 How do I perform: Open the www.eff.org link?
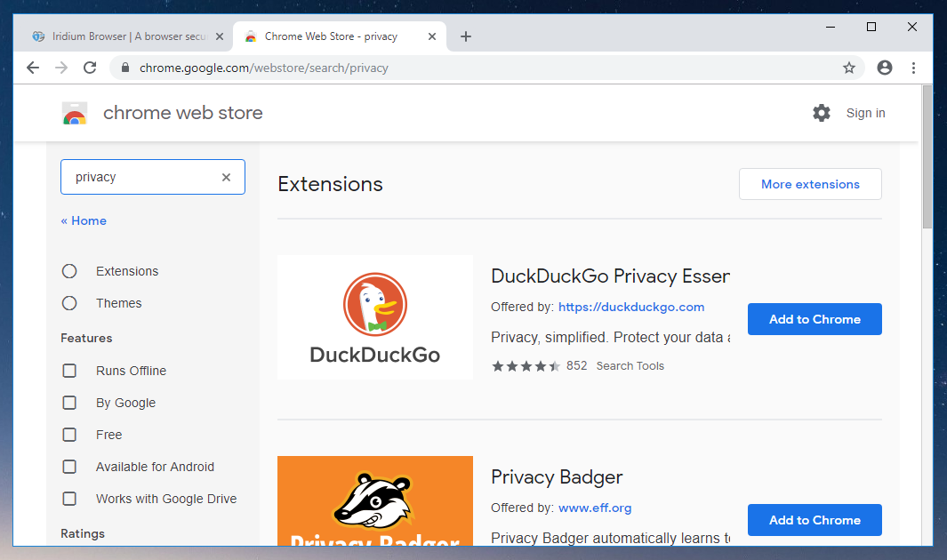[595, 508]
